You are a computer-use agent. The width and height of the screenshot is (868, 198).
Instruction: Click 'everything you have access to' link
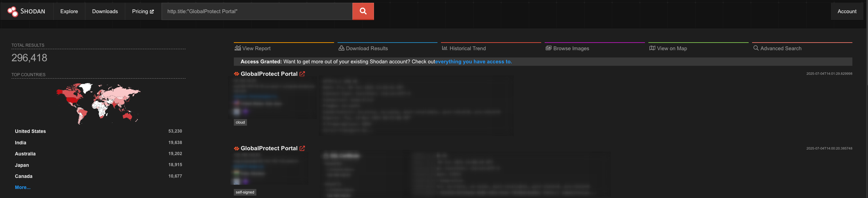pyautogui.click(x=474, y=62)
